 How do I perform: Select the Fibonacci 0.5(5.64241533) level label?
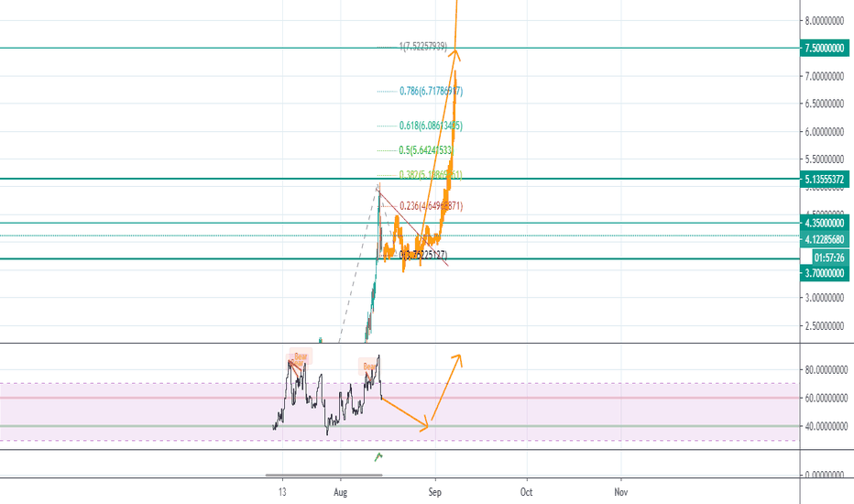(426, 150)
